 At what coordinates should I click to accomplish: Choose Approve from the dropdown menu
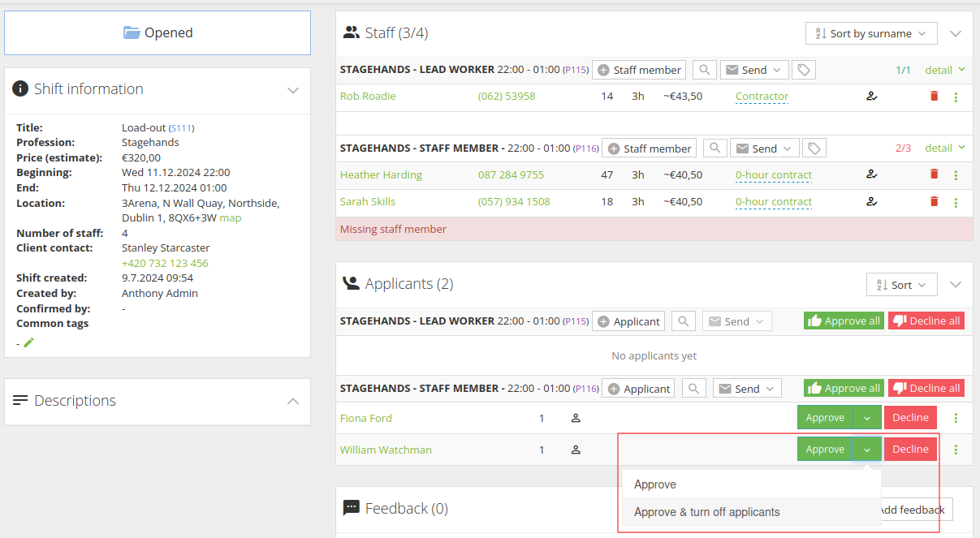(655, 484)
